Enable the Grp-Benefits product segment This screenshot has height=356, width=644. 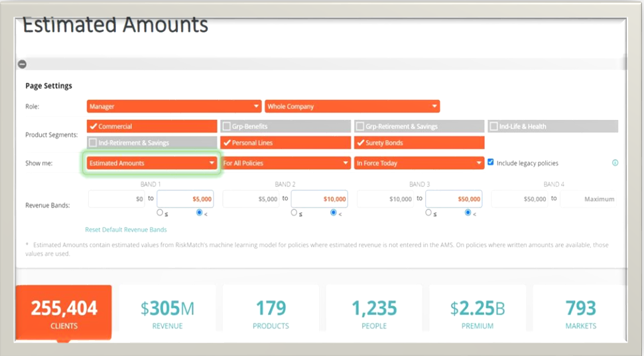(227, 127)
